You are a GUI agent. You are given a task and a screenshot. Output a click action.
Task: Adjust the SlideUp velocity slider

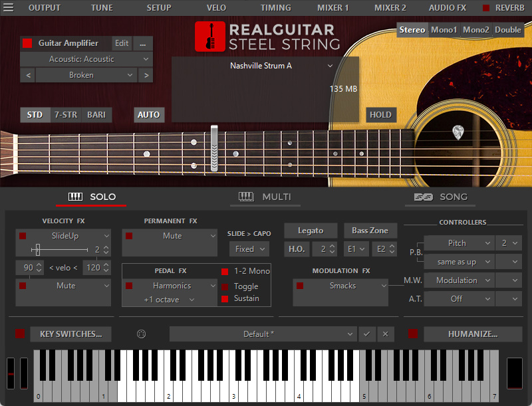(38, 250)
